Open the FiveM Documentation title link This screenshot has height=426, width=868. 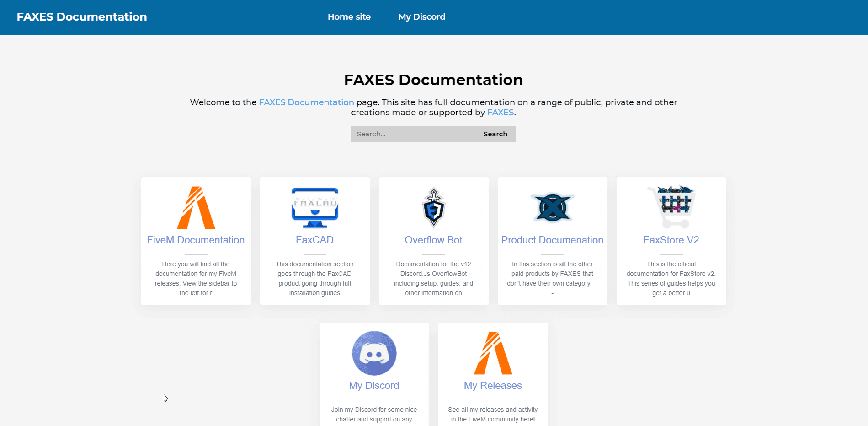click(196, 240)
